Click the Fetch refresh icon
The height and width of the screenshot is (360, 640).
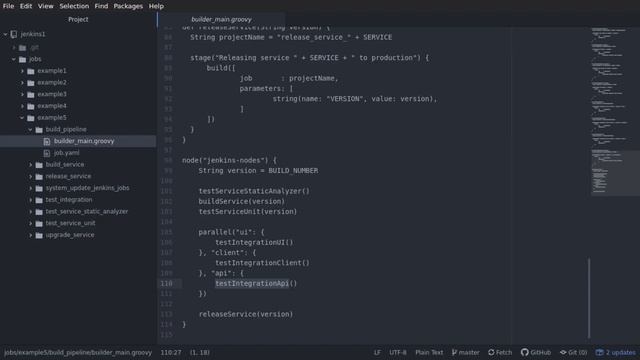pyautogui.click(x=491, y=352)
